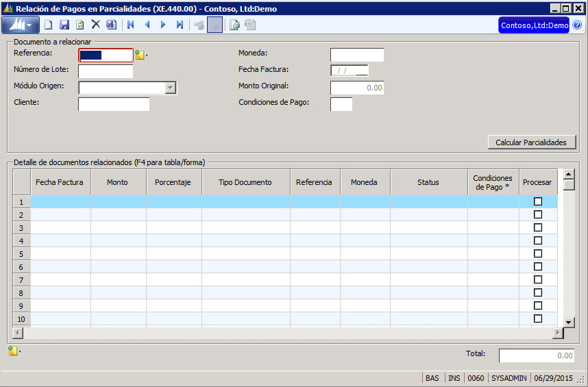The height and width of the screenshot is (387, 588).
Task: Click the Contoso,Ltd:Demo company button
Action: tap(534, 25)
